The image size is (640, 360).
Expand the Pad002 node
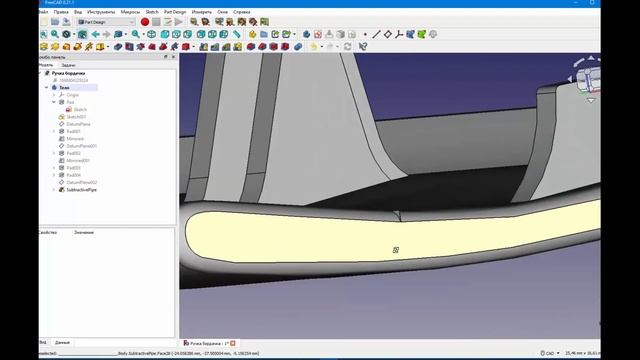coord(54,153)
